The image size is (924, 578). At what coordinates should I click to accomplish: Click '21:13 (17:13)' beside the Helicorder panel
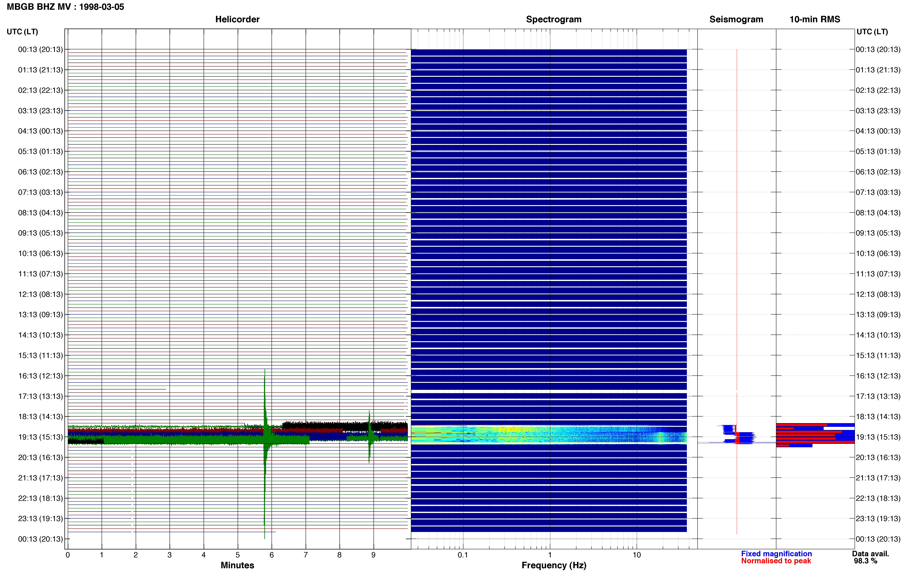click(x=41, y=478)
